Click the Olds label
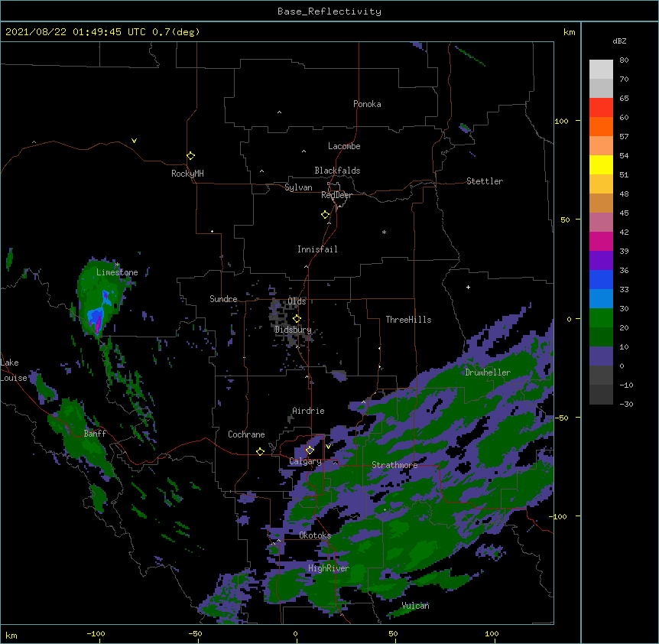659x644 pixels. (297, 301)
